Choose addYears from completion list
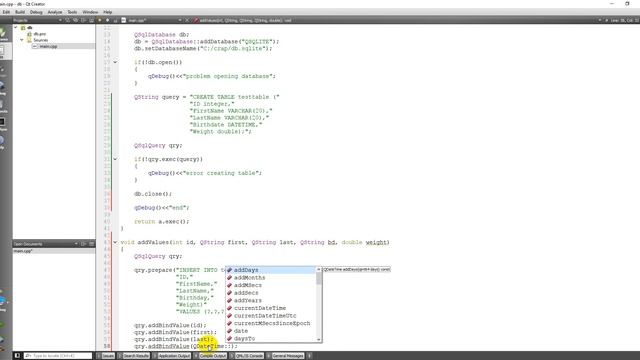Screen dimensions: 640x360 coord(271,300)
